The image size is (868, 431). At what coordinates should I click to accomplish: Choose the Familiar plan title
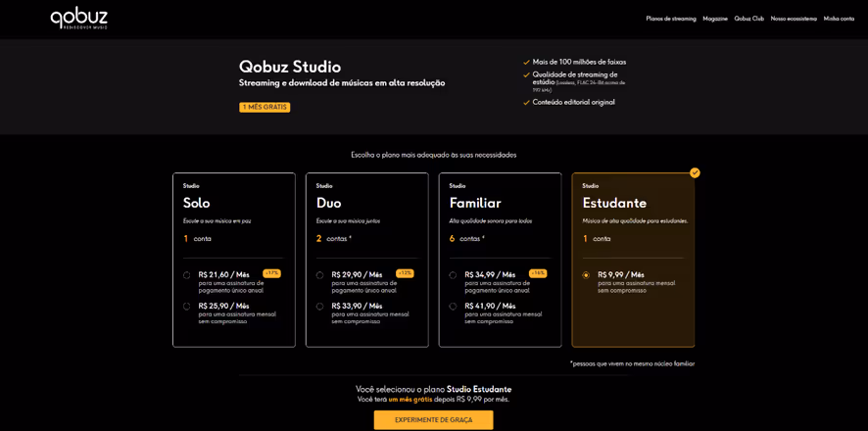pos(475,203)
